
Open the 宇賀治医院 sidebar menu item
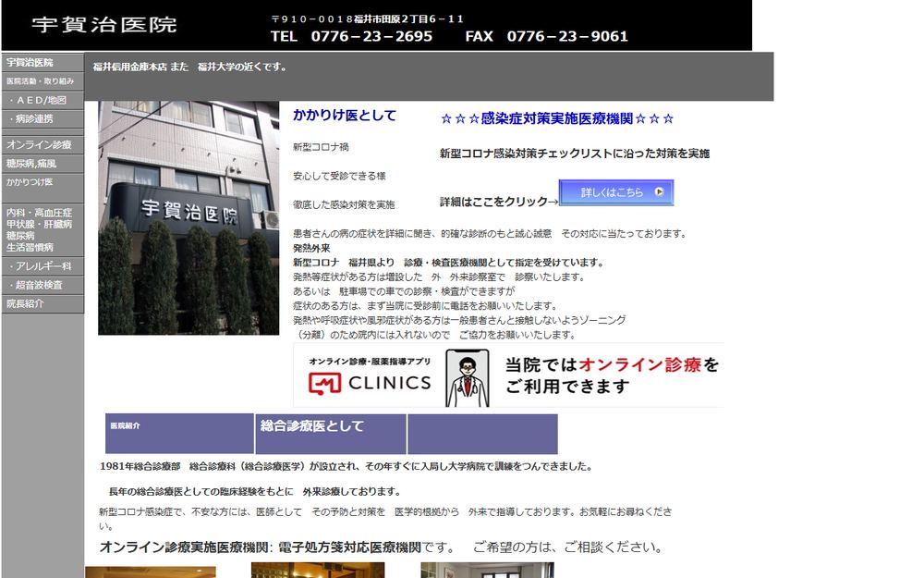[43, 63]
